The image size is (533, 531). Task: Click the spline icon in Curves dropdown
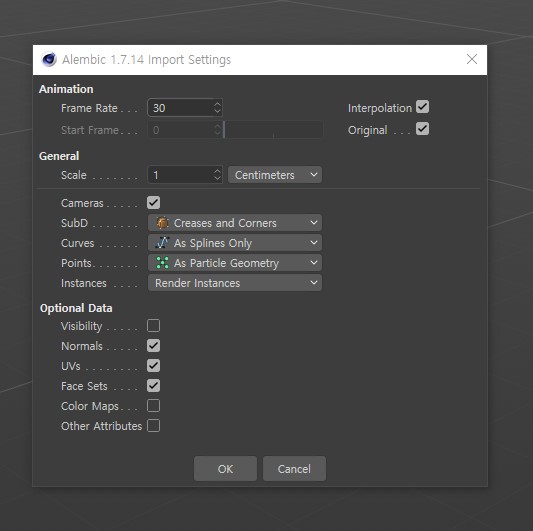point(162,243)
